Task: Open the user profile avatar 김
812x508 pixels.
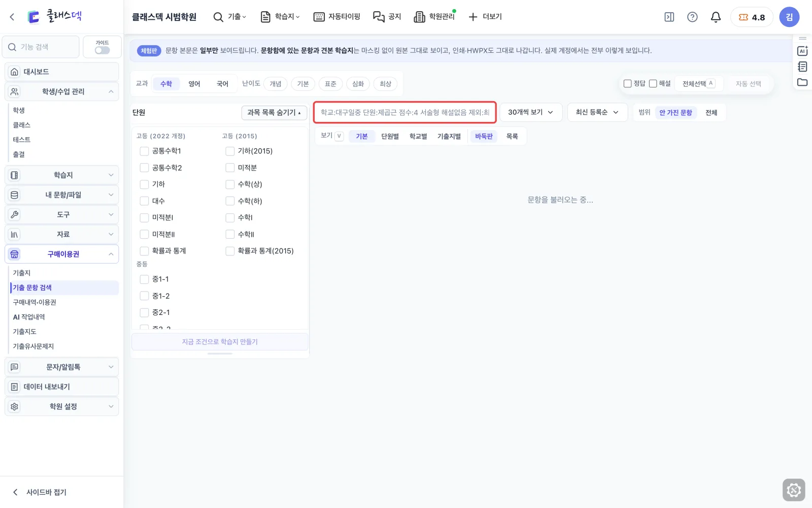Action: [x=789, y=17]
